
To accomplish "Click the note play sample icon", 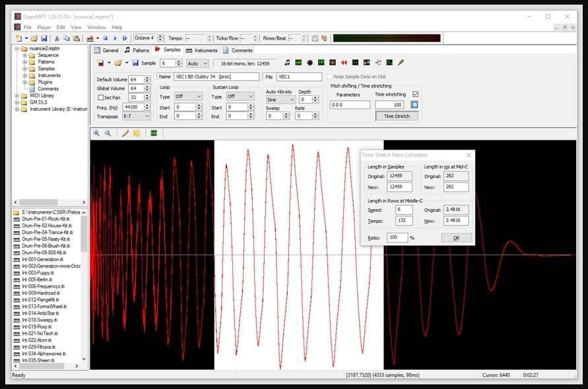I will 287,63.
